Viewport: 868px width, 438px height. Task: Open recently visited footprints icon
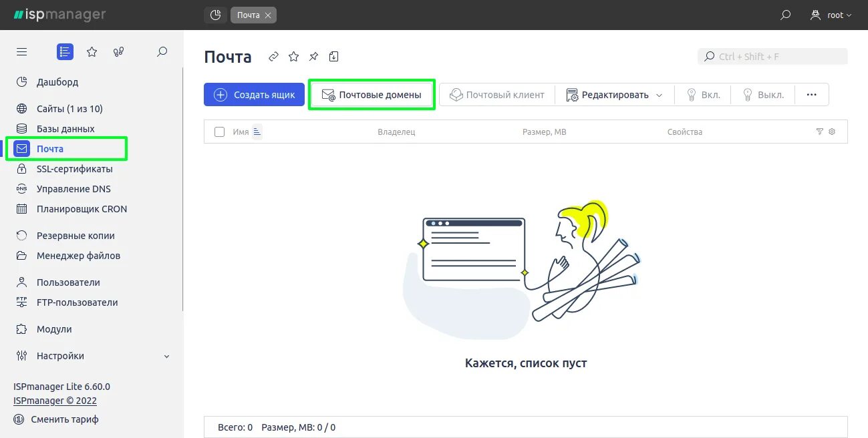[x=119, y=51]
